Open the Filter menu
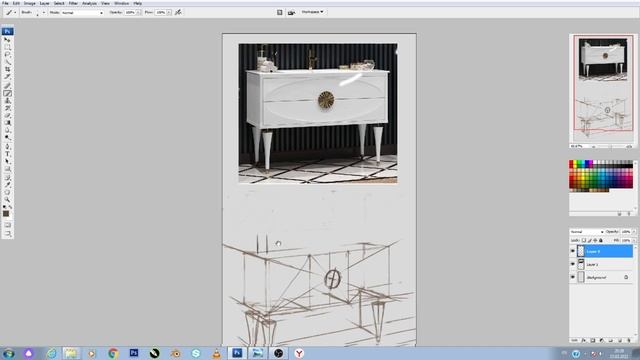The image size is (640, 360). [73, 3]
